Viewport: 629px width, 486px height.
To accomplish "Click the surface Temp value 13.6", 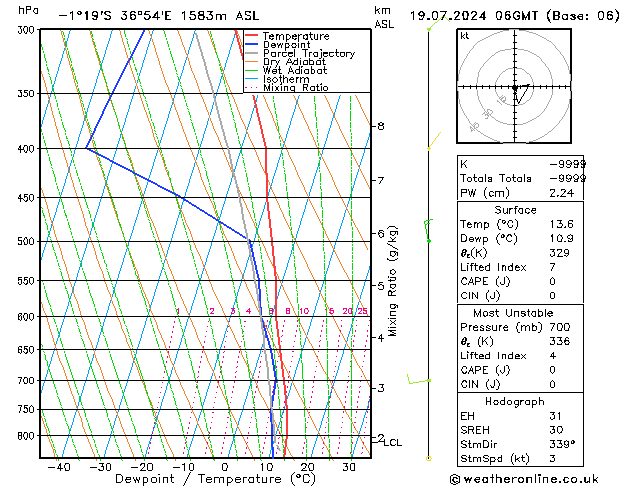I will (x=562, y=224).
